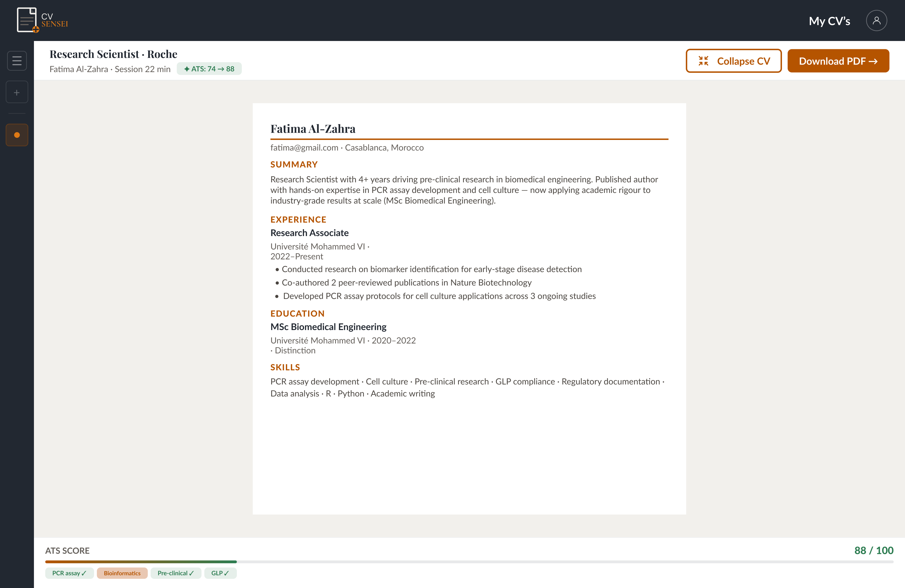Click the Download PDF button
This screenshot has width=905, height=588.
point(839,61)
